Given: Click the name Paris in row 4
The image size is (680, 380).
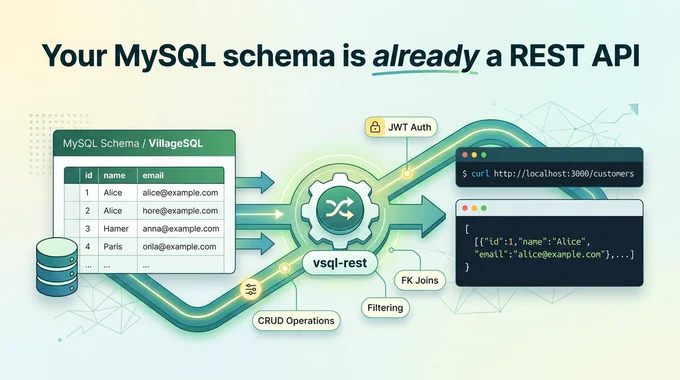Looking at the screenshot, I should click(x=113, y=247).
